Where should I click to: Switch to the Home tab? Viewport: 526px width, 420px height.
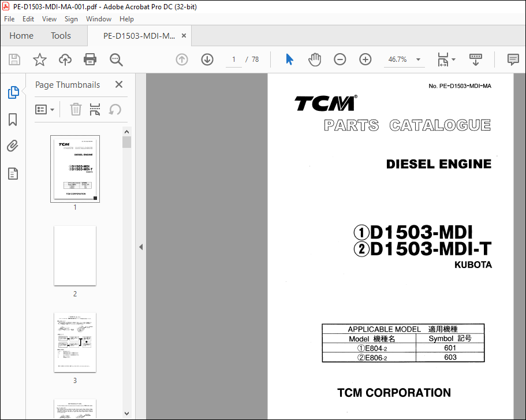21,36
